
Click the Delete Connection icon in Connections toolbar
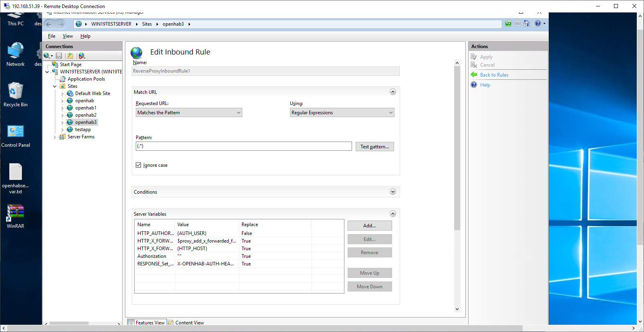click(x=82, y=56)
